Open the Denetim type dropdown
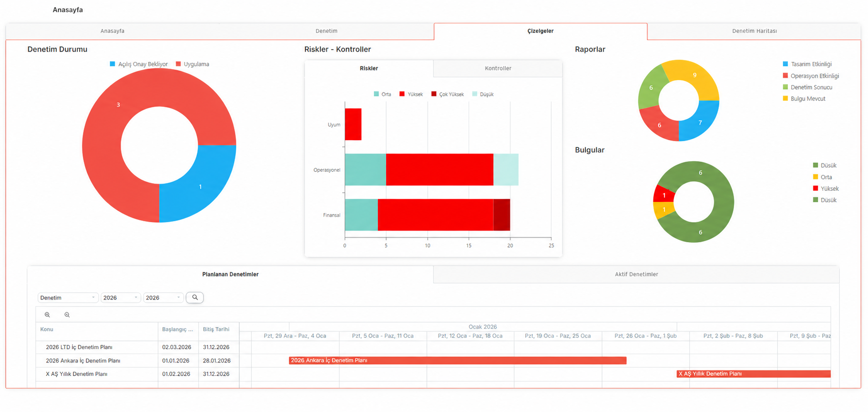Screen dimensions: 868x412 point(68,298)
